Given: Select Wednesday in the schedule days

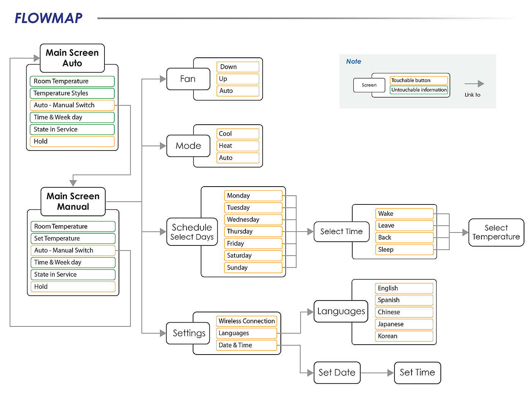Looking at the screenshot, I should pos(253,220).
